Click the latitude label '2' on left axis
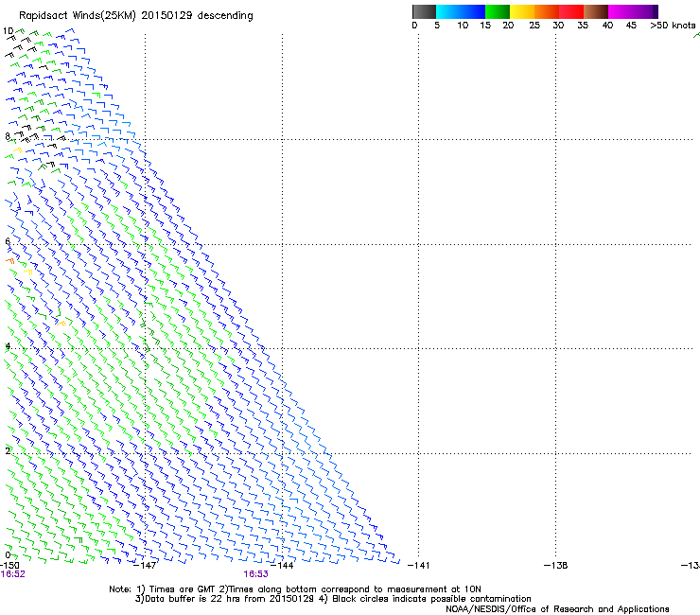 click(x=8, y=450)
